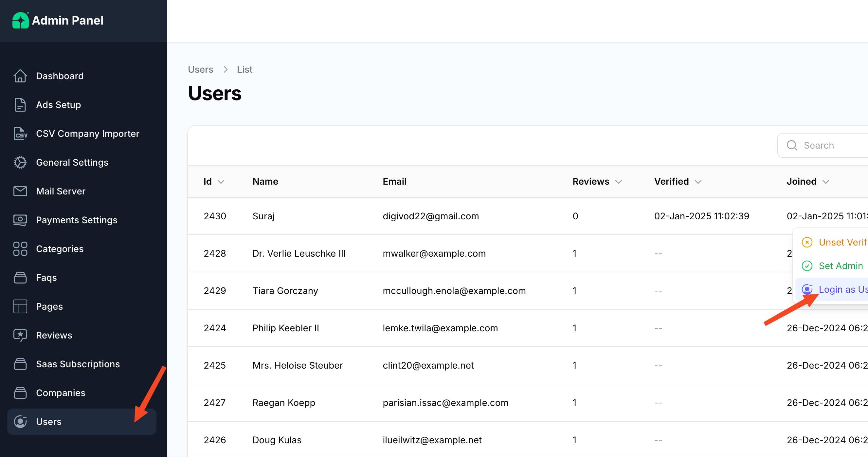Click Unset Verified in the popup menu
Screen dimensions: 868x457
pyautogui.click(x=842, y=242)
